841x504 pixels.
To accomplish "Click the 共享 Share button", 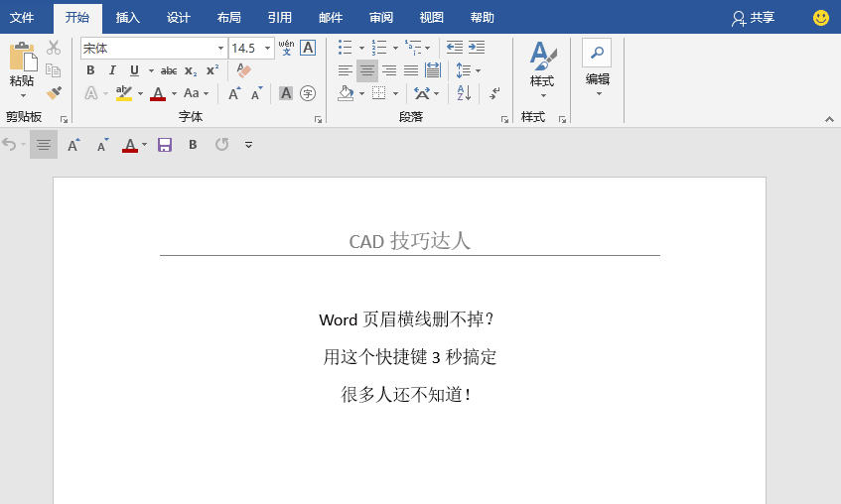I will [x=753, y=18].
